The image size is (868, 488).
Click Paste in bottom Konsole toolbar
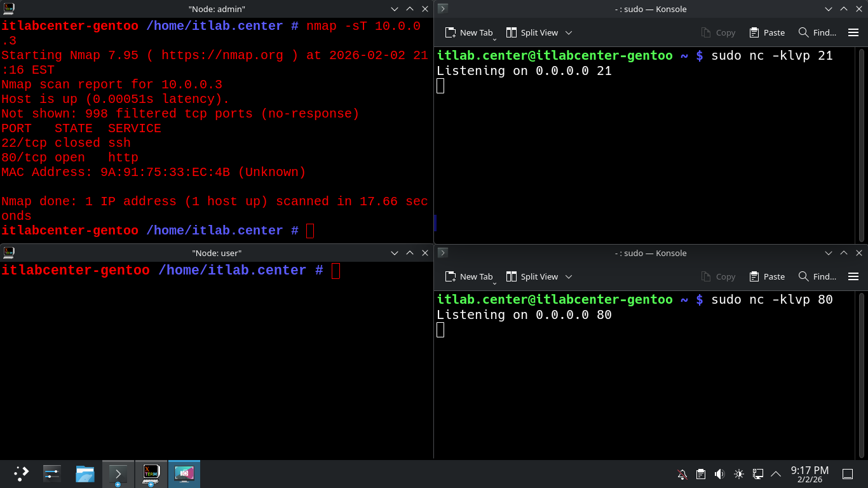click(x=767, y=276)
